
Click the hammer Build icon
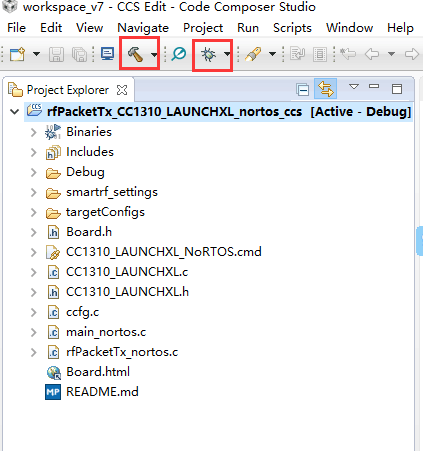(135, 54)
